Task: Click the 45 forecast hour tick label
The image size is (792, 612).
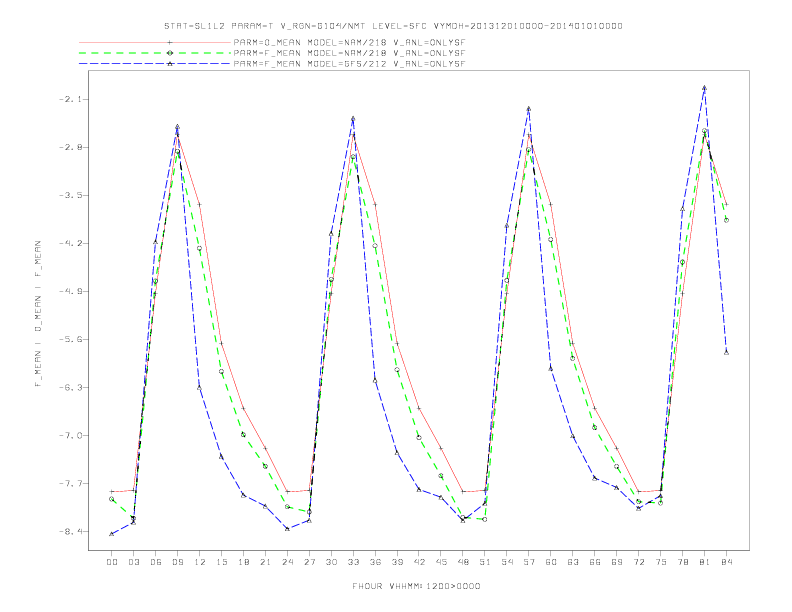Action: tap(441, 562)
